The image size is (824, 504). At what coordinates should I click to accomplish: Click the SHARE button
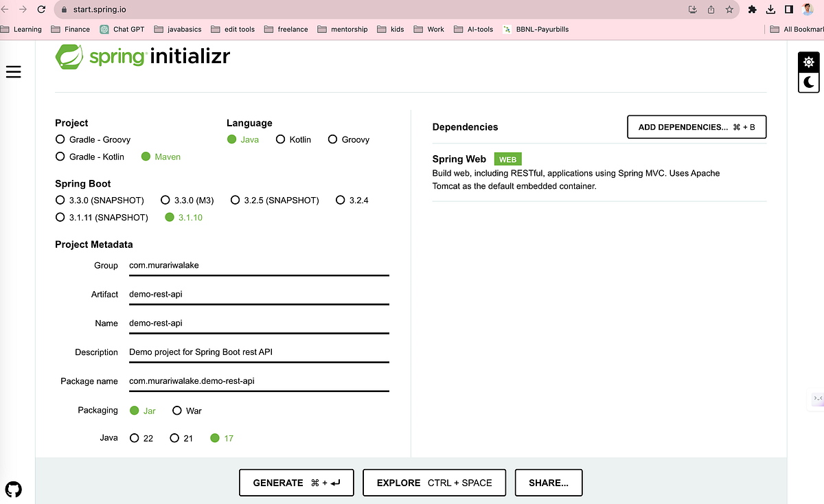point(548,483)
